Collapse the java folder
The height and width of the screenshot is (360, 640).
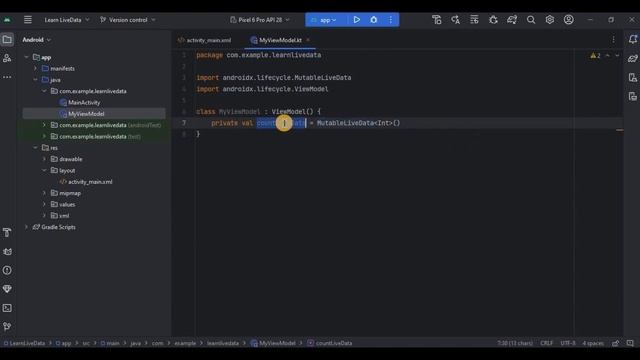(x=36, y=80)
